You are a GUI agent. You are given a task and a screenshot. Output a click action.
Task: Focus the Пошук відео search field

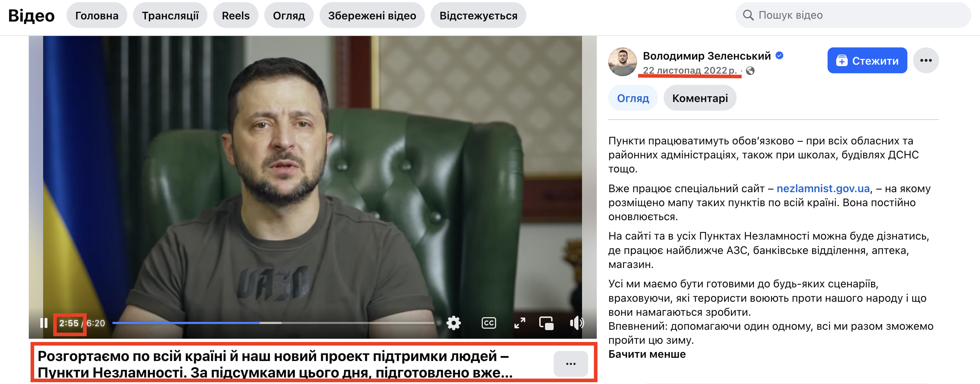pos(853,15)
